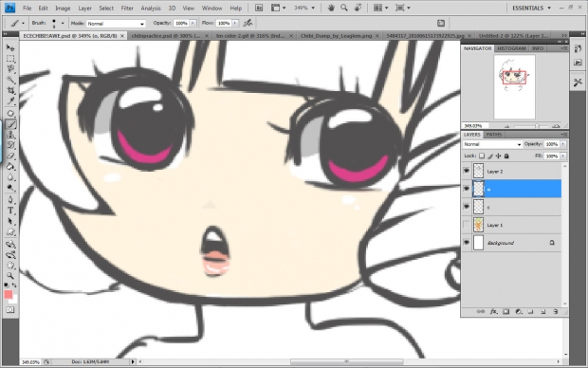
Task: Open layer blend mode Normal dropdown
Action: [x=492, y=144]
